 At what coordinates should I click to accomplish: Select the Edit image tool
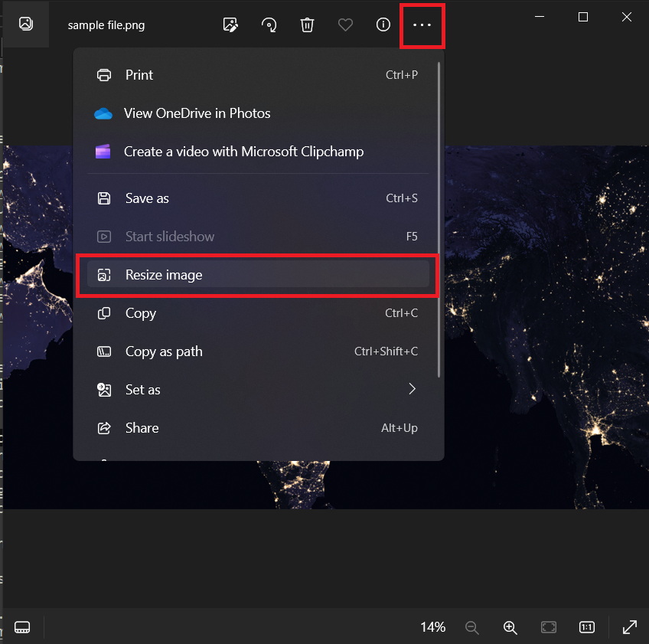pyautogui.click(x=230, y=25)
